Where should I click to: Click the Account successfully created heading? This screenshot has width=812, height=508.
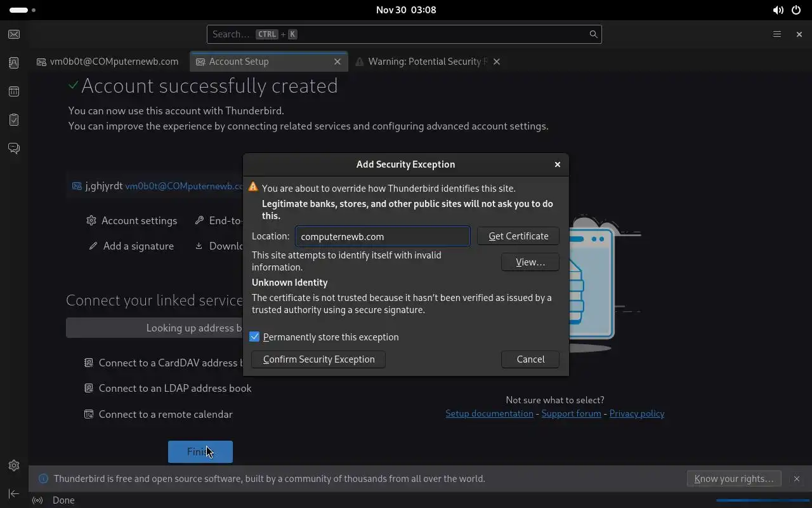coord(209,85)
